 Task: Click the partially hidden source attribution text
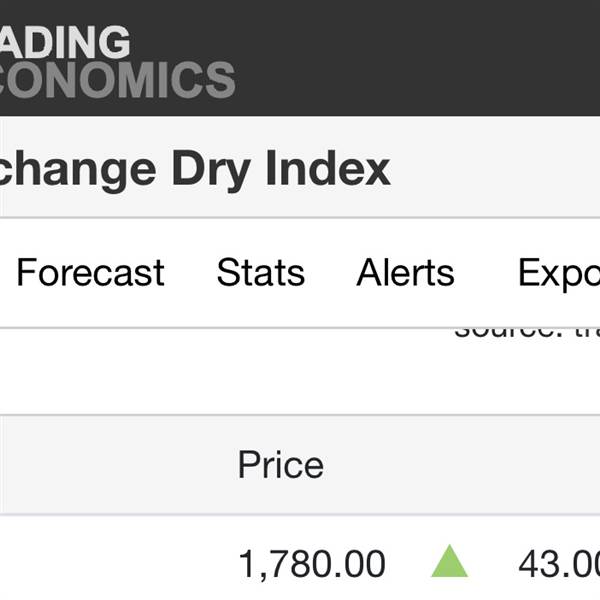(527, 333)
